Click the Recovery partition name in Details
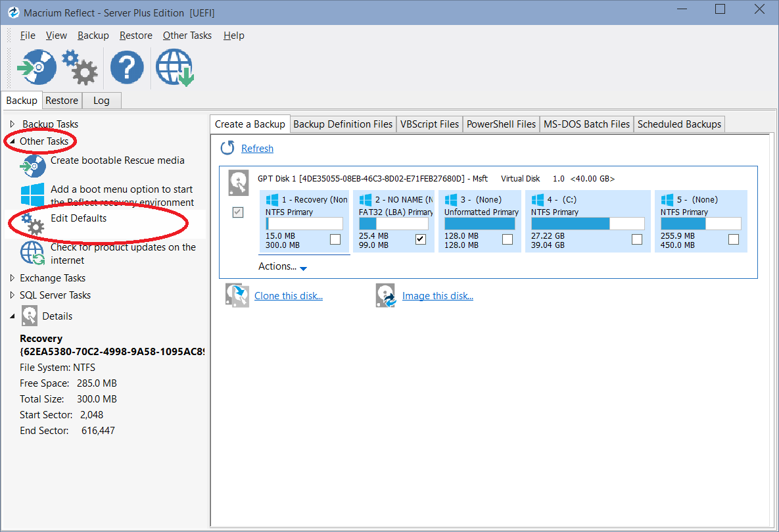 (x=41, y=339)
